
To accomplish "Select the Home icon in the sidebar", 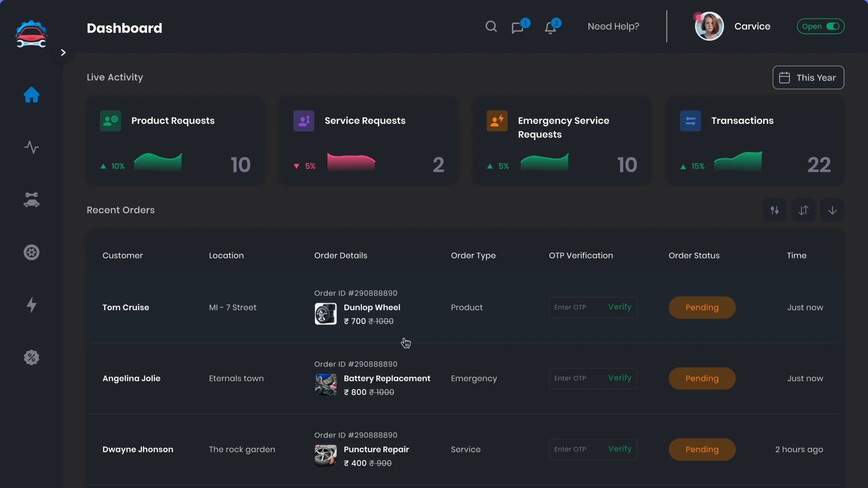I will [32, 95].
